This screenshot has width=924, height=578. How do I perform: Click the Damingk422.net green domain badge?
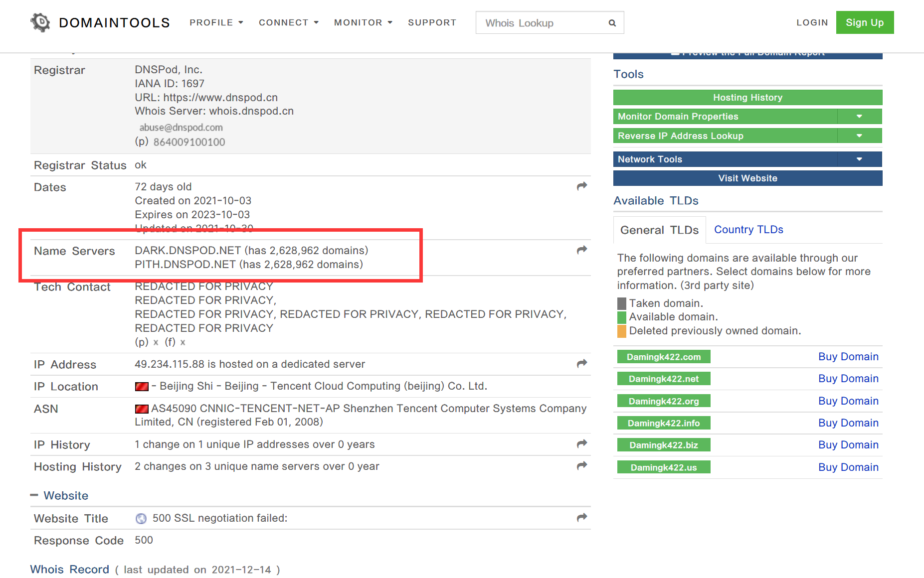coord(664,379)
